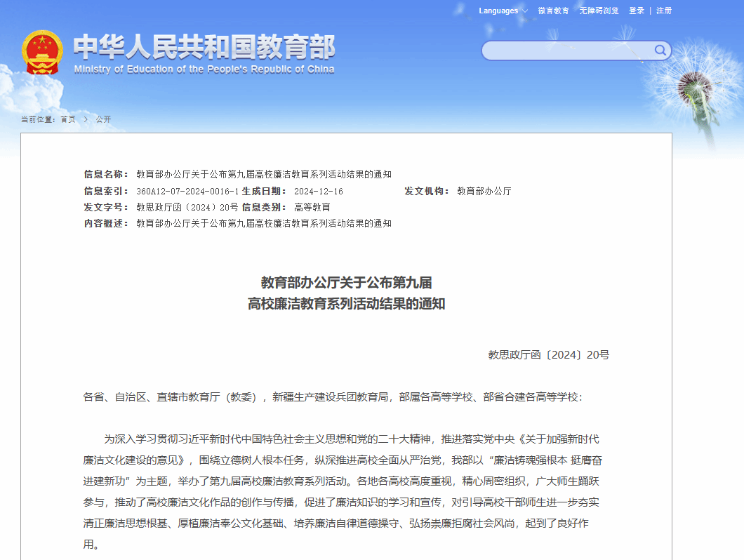Expand the Languages dropdown arrow
The height and width of the screenshot is (560, 744).
coord(525,11)
